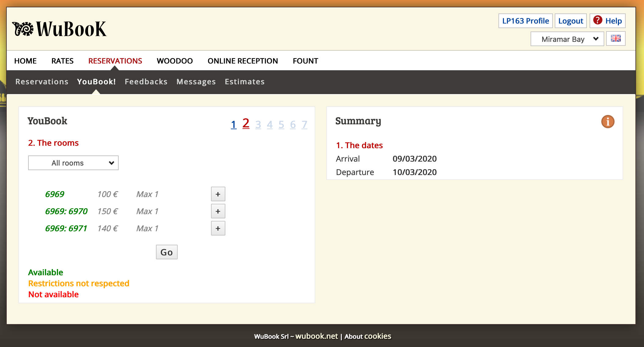Screen dimensions: 644x347
Task: Click the green 'Available' legend text
Action: coord(46,272)
